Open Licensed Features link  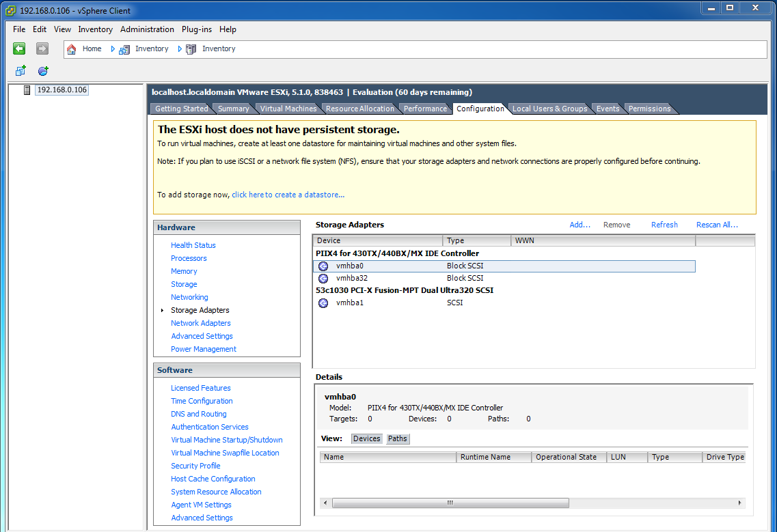[201, 388]
